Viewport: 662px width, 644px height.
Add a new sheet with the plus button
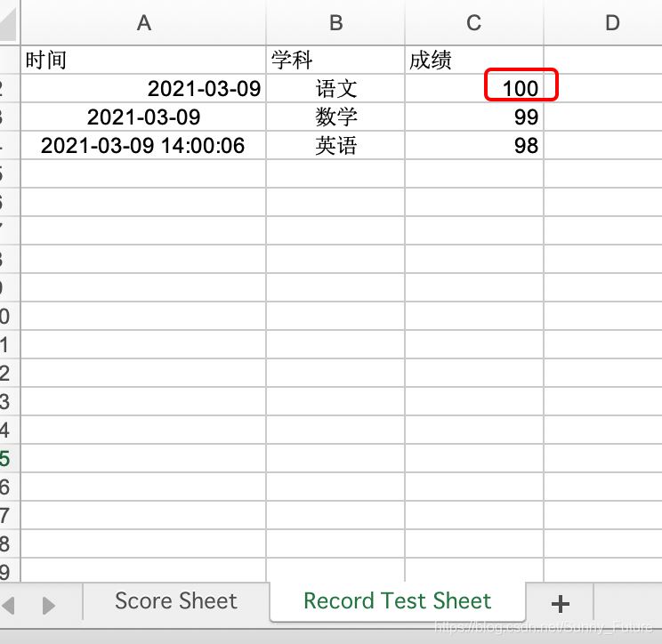click(x=561, y=604)
